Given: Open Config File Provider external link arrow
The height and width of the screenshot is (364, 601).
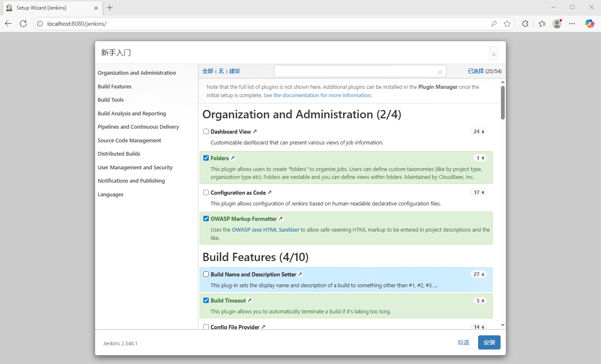Looking at the screenshot, I should tap(263, 327).
